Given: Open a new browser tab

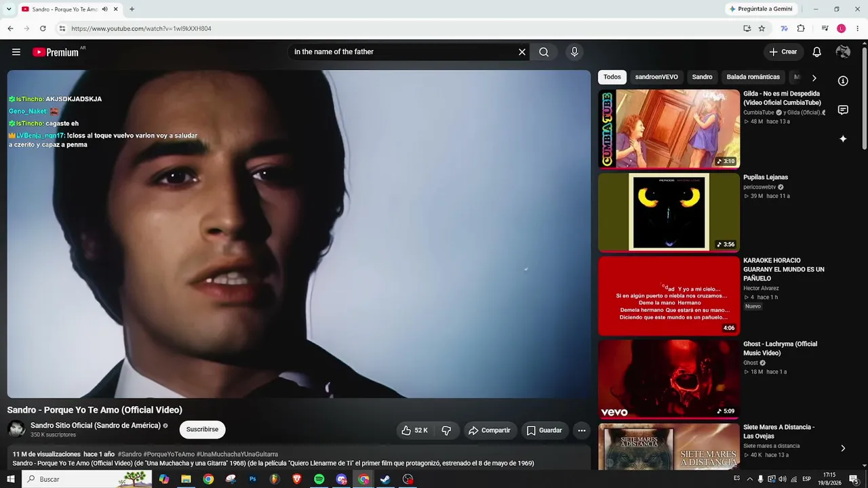Looking at the screenshot, I should tap(132, 9).
